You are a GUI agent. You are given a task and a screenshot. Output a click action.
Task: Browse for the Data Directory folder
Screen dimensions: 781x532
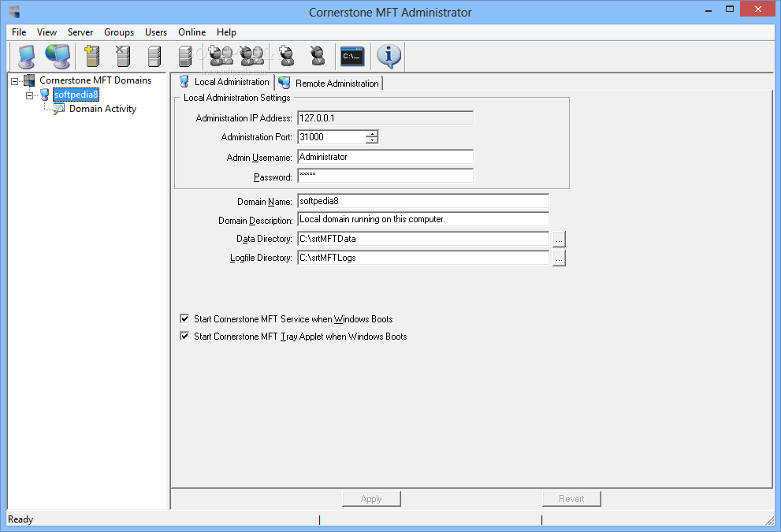coord(559,239)
